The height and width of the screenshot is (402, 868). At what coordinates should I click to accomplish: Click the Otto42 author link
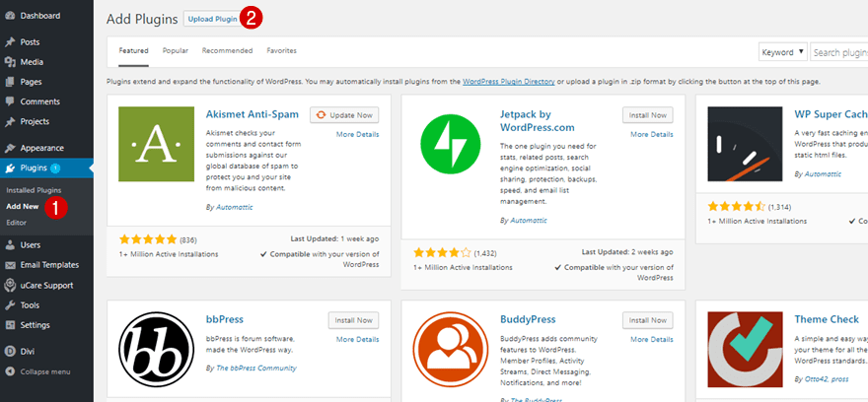point(817,380)
